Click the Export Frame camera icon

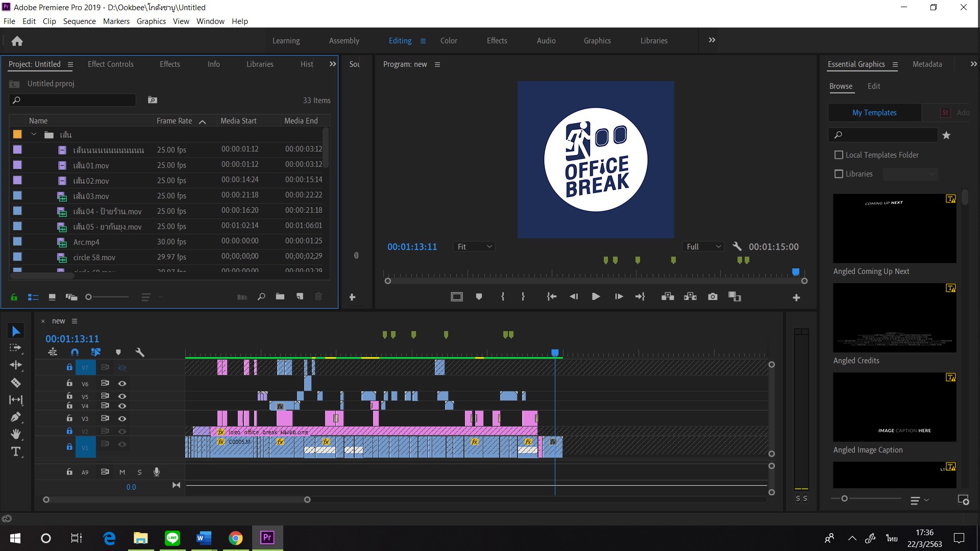coord(713,296)
